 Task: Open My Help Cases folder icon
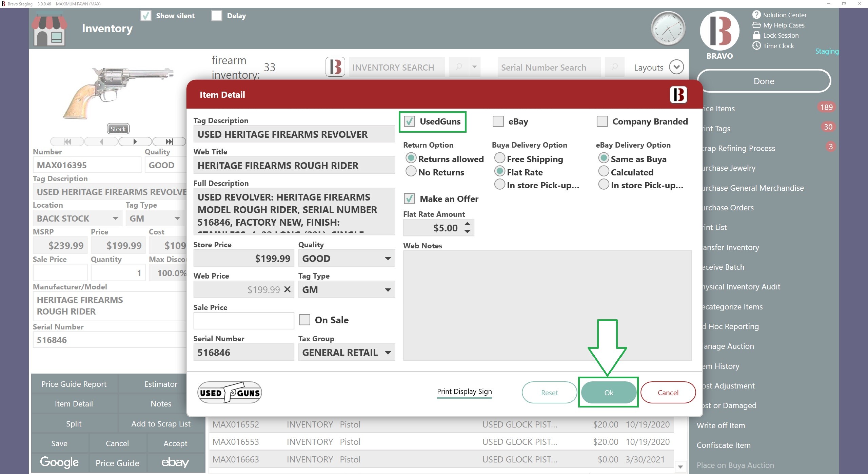point(756,25)
